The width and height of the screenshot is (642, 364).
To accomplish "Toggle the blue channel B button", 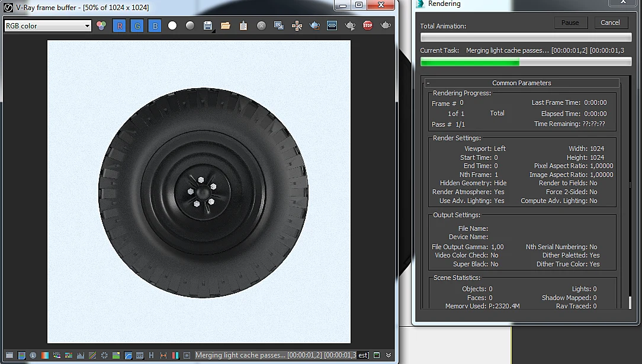I will 155,26.
